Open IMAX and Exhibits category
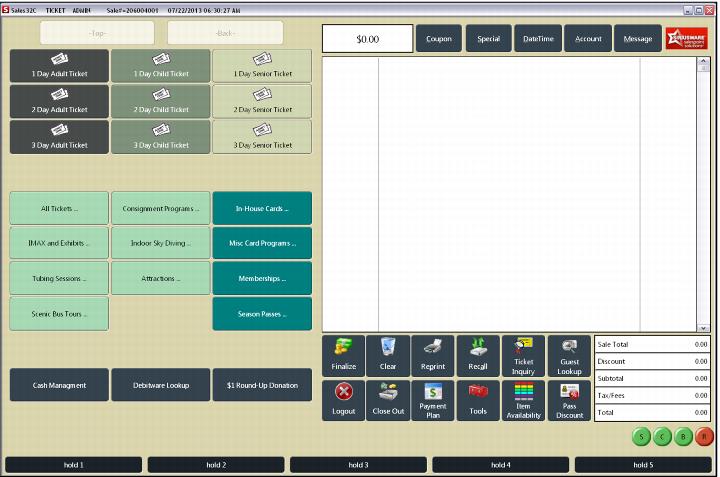Viewport: 720px width, 477px height. pos(59,243)
